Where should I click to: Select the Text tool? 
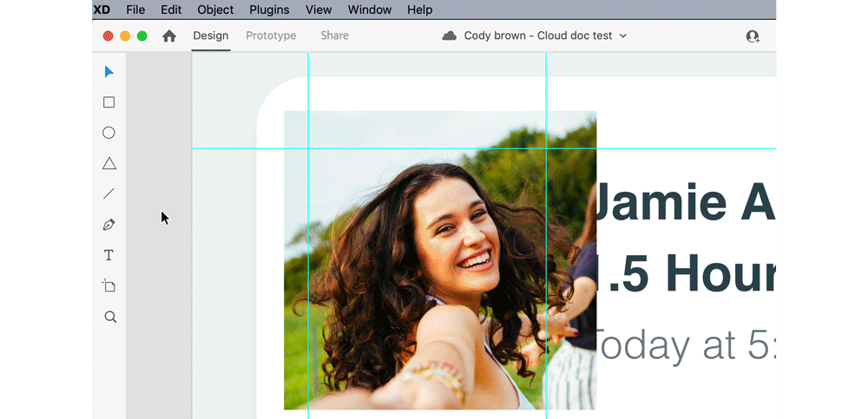[108, 255]
